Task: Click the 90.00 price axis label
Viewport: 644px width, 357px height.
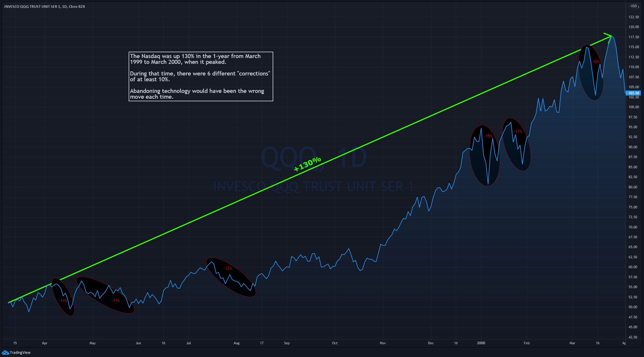Action: pos(633,147)
